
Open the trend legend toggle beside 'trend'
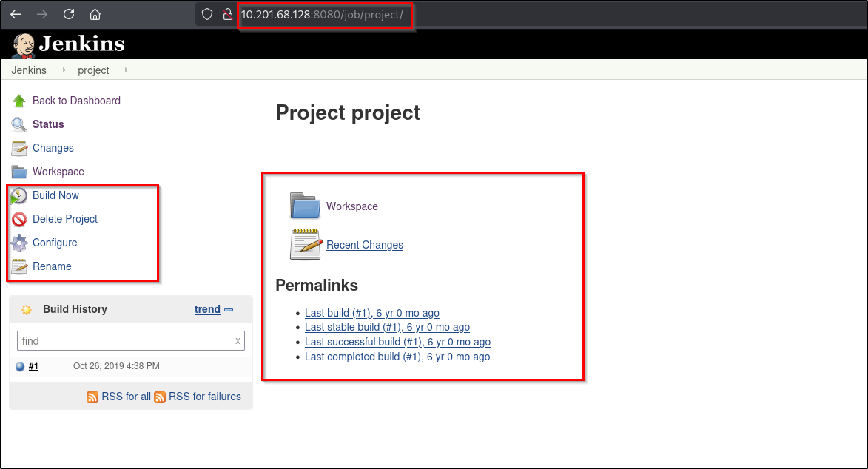click(229, 309)
